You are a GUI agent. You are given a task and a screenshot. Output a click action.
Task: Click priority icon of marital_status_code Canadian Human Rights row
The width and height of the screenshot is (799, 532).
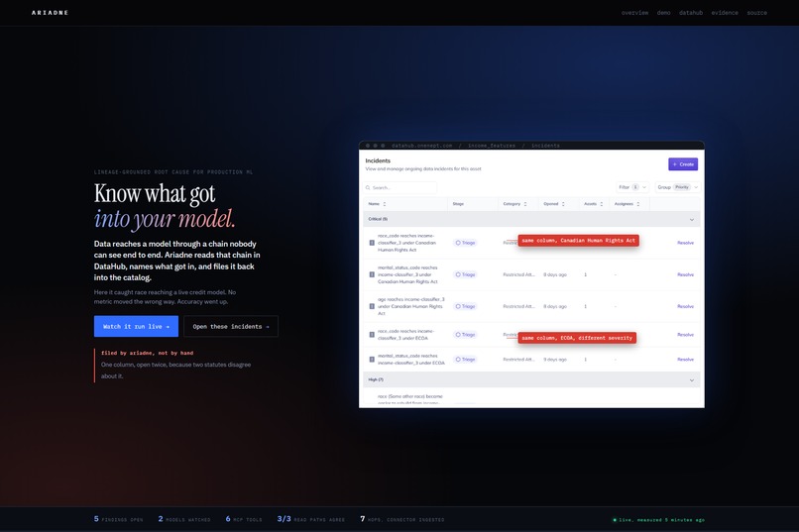(x=372, y=274)
